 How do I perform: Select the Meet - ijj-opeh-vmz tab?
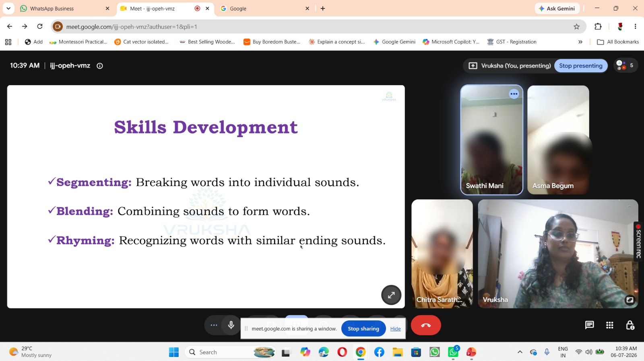coord(165,8)
